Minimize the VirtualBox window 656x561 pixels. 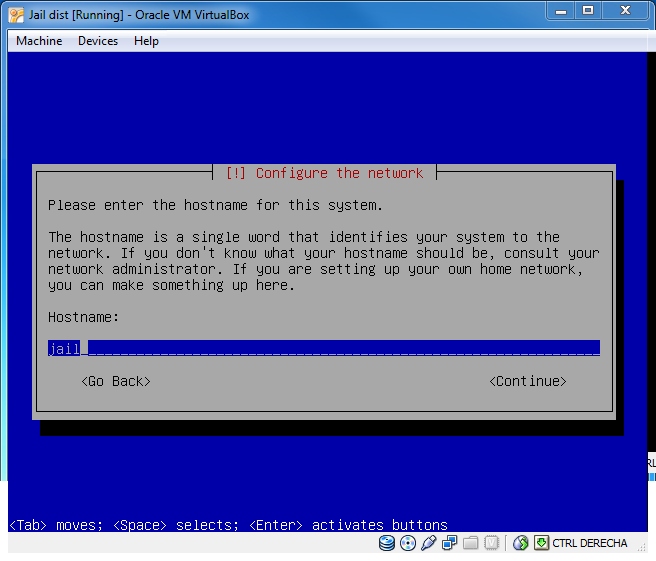[x=561, y=11]
